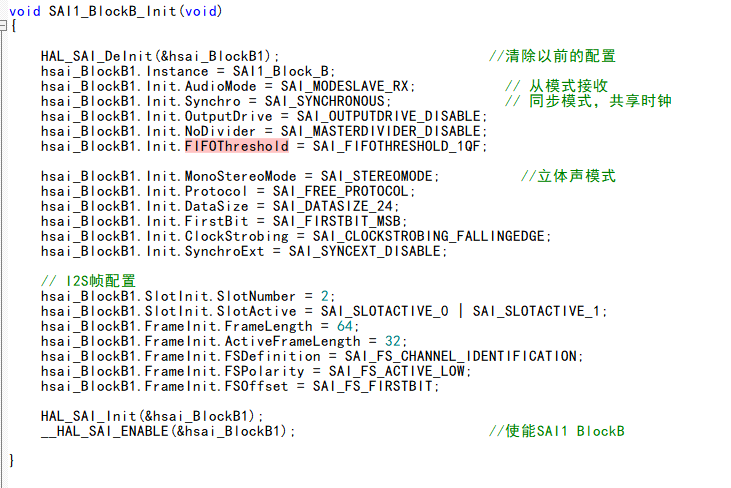Image resolution: width=731 pixels, height=488 pixels.
Task: Click the I2S frame configuration comment
Action: point(88,281)
